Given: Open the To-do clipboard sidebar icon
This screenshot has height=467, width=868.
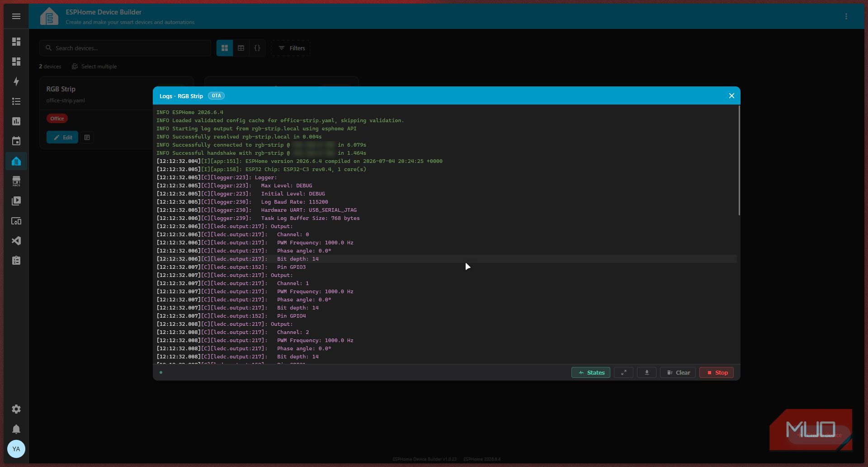Looking at the screenshot, I should pos(16,261).
